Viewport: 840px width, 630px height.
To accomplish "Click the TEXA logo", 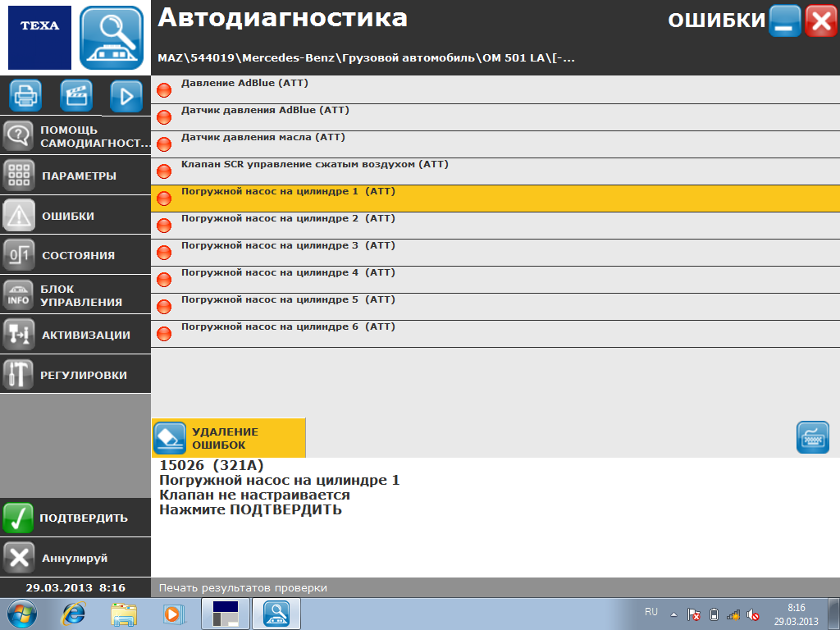I will (x=39, y=38).
